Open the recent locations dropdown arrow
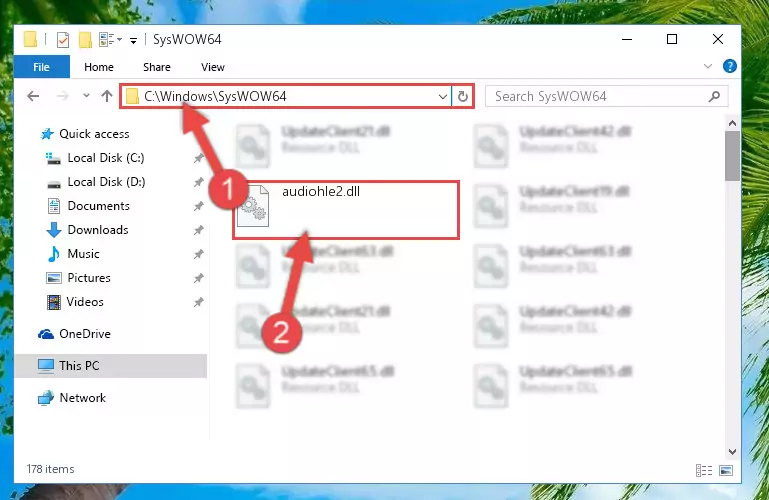Screen dimensions: 769x500 (x=86, y=96)
